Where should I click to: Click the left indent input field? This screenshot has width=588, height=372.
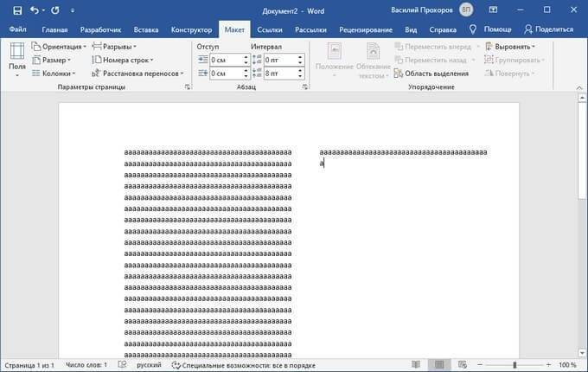227,60
